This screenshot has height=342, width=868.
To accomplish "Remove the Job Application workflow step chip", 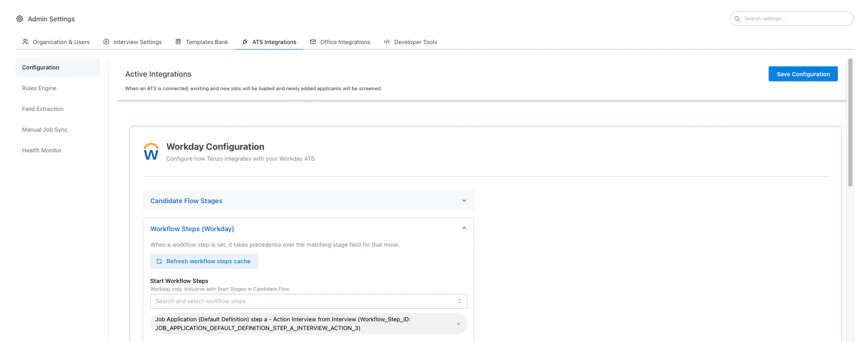I will coord(459,324).
